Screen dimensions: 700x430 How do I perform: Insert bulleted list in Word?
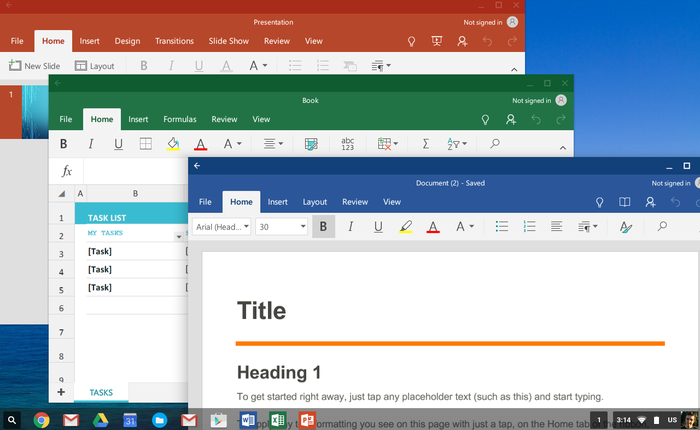click(502, 226)
